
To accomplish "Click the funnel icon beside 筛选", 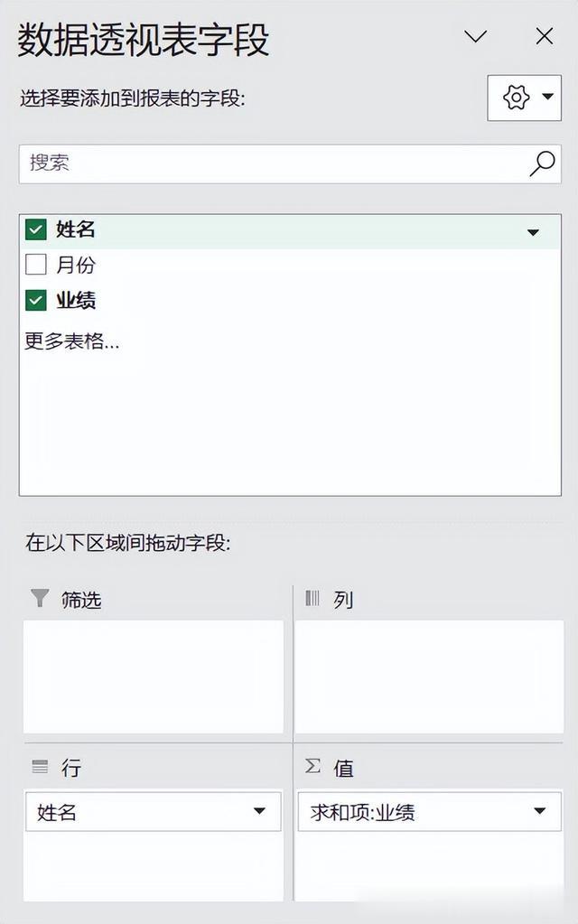I will (x=40, y=598).
